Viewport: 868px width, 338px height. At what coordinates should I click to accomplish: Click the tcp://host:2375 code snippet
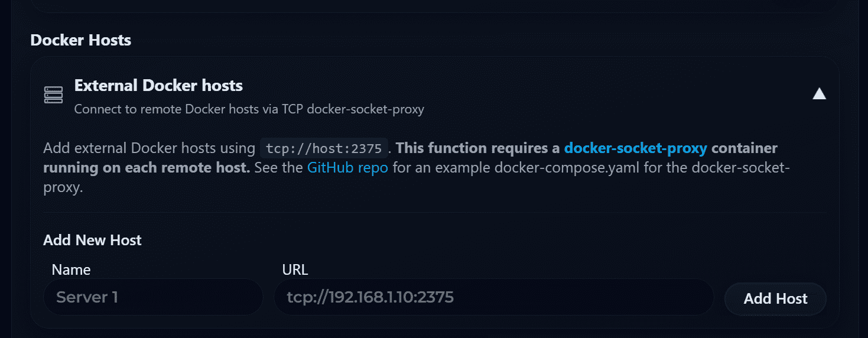click(324, 148)
